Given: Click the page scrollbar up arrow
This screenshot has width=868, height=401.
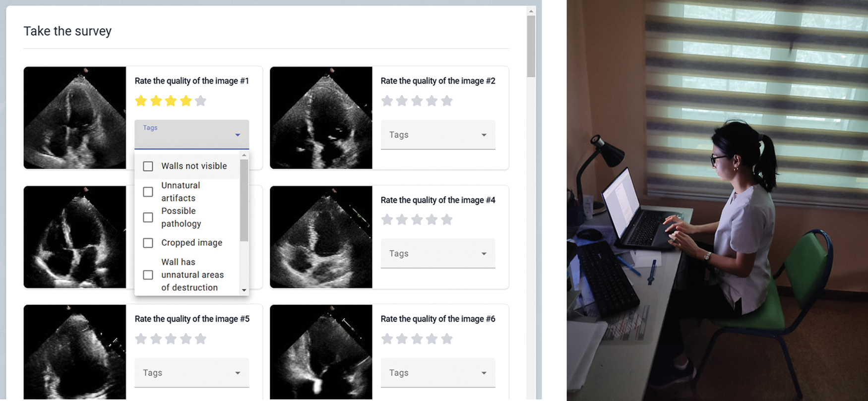Looking at the screenshot, I should click(x=531, y=11).
